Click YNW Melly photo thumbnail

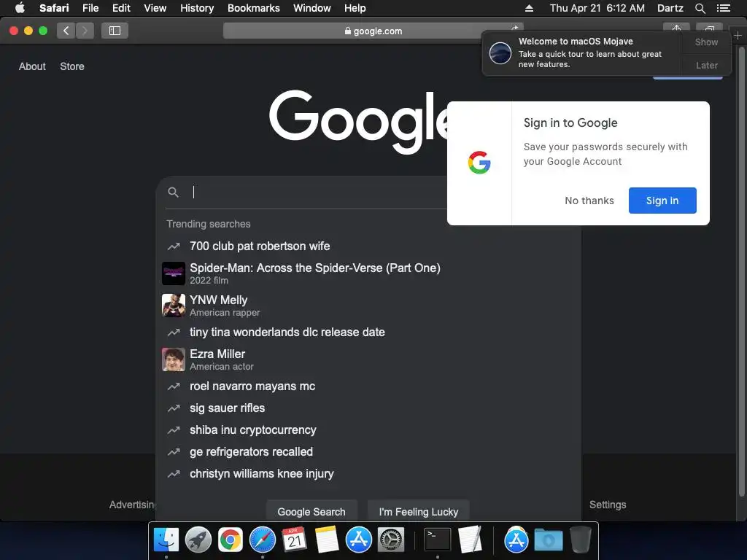tap(174, 306)
